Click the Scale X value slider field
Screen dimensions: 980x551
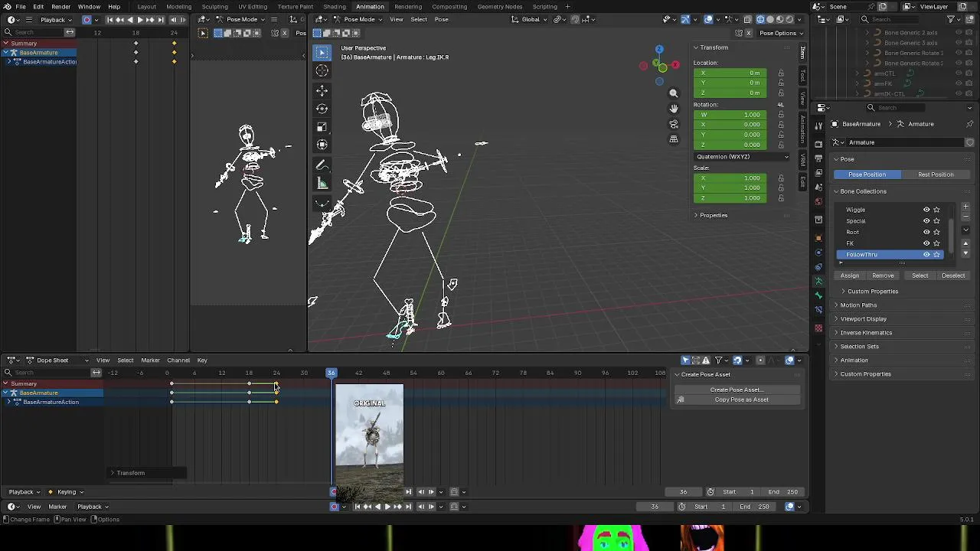coord(730,178)
